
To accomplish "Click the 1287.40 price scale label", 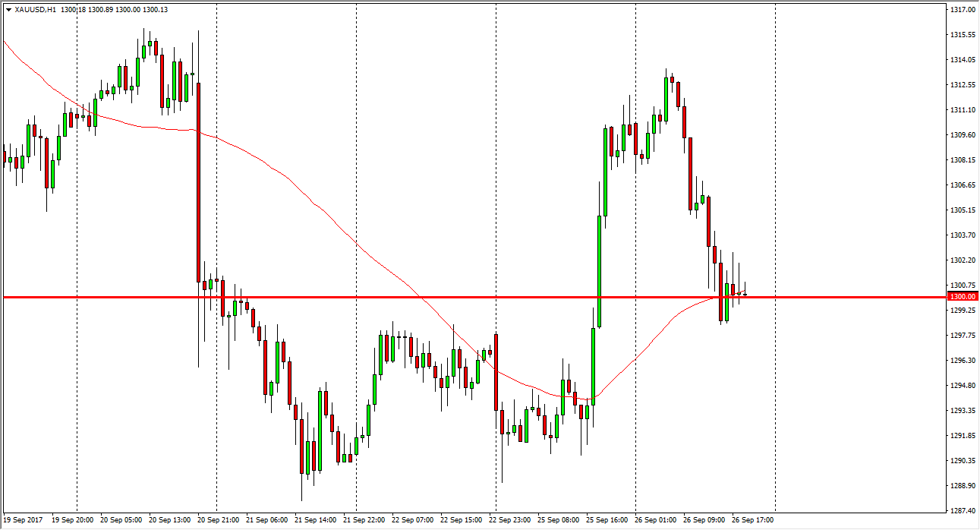I will point(961,510).
